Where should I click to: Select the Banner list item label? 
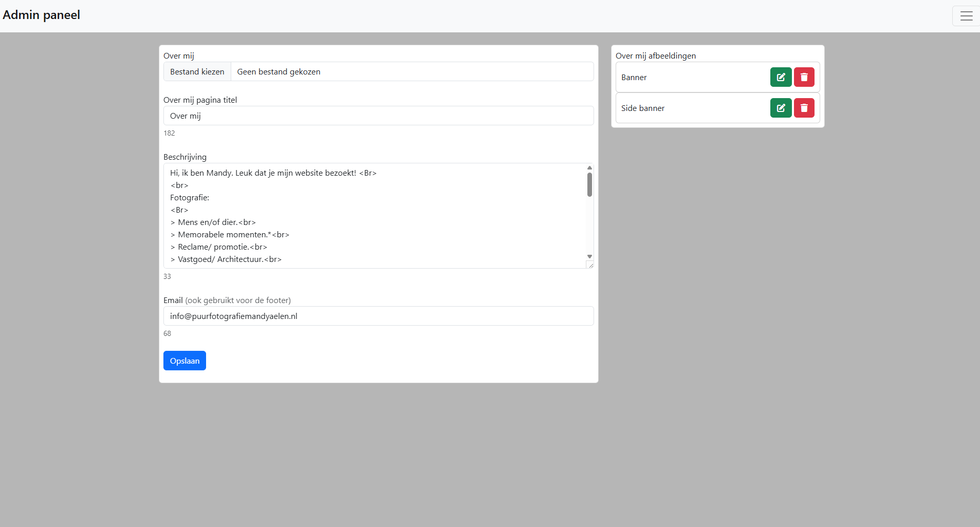pyautogui.click(x=634, y=78)
